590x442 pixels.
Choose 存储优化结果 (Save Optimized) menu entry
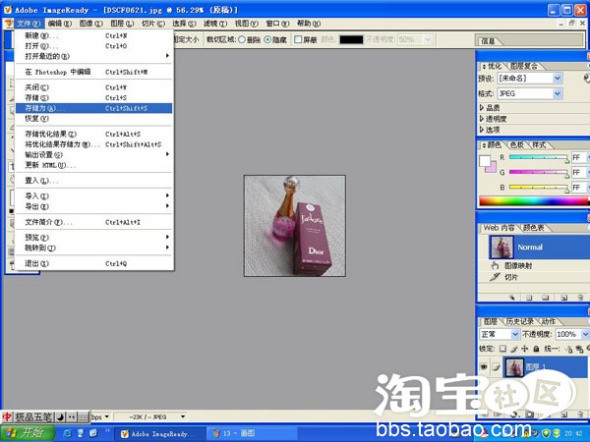(x=94, y=134)
